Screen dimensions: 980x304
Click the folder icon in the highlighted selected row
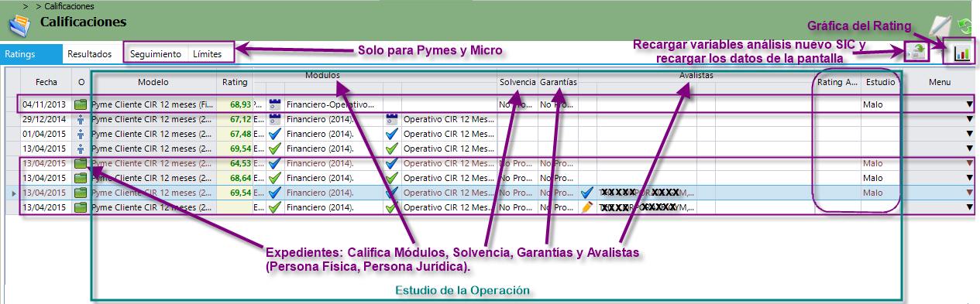click(81, 193)
